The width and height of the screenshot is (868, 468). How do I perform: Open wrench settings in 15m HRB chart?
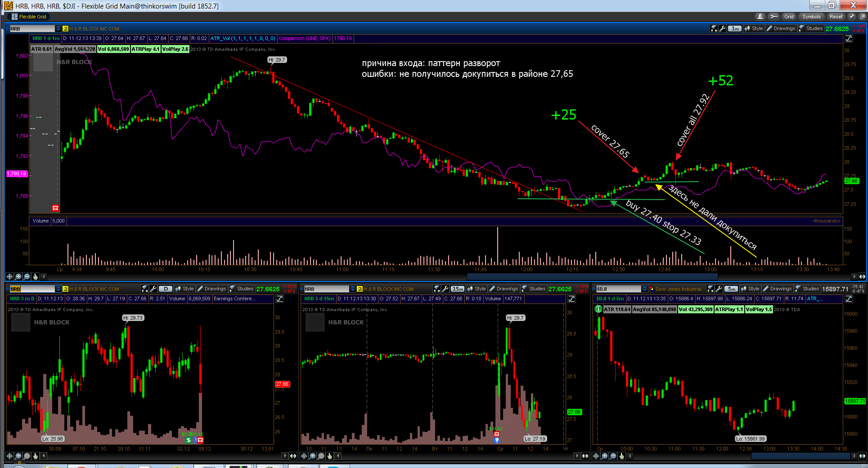(x=445, y=289)
